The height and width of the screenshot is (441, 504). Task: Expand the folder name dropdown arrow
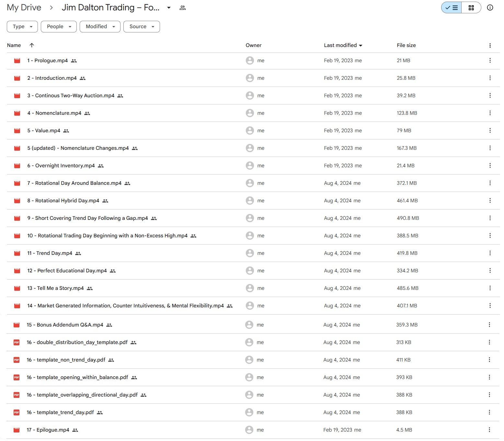[169, 8]
